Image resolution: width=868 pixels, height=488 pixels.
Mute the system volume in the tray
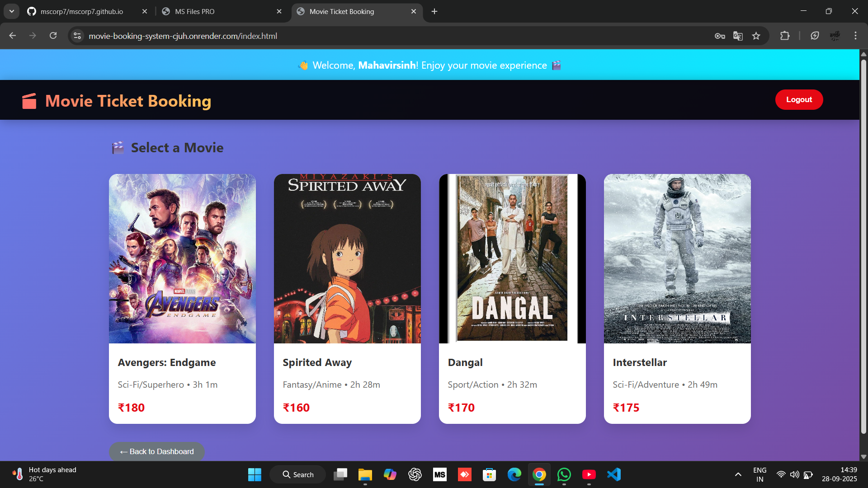(795, 474)
